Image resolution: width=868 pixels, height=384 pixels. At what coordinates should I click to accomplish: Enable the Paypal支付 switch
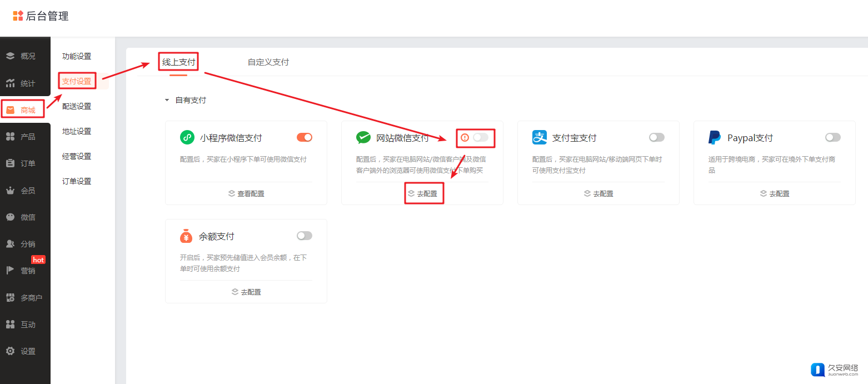[x=833, y=137]
